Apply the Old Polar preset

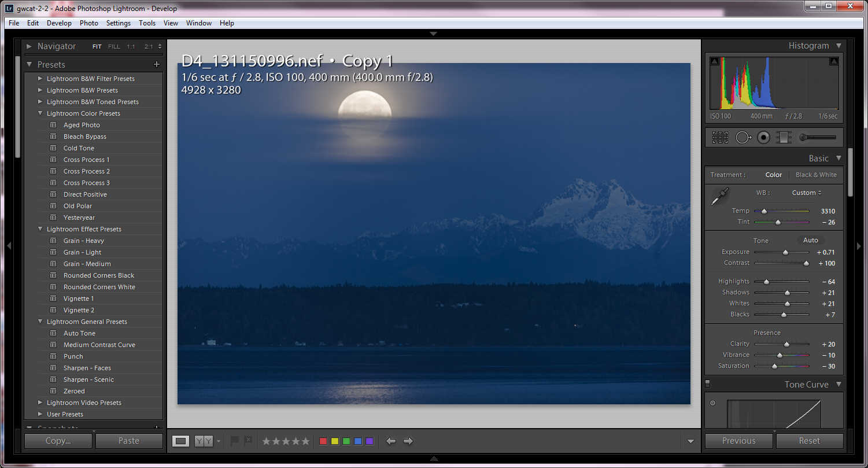pyautogui.click(x=77, y=206)
